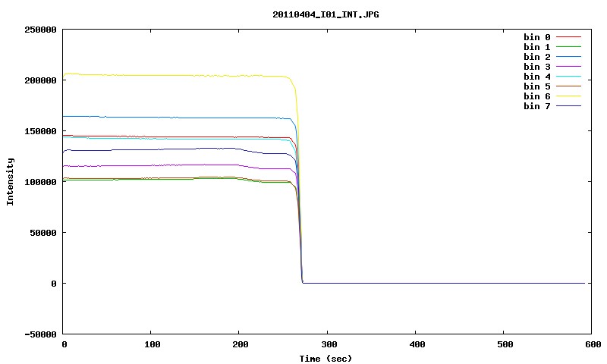Click the 200000 y-axis tick label

[40, 80]
